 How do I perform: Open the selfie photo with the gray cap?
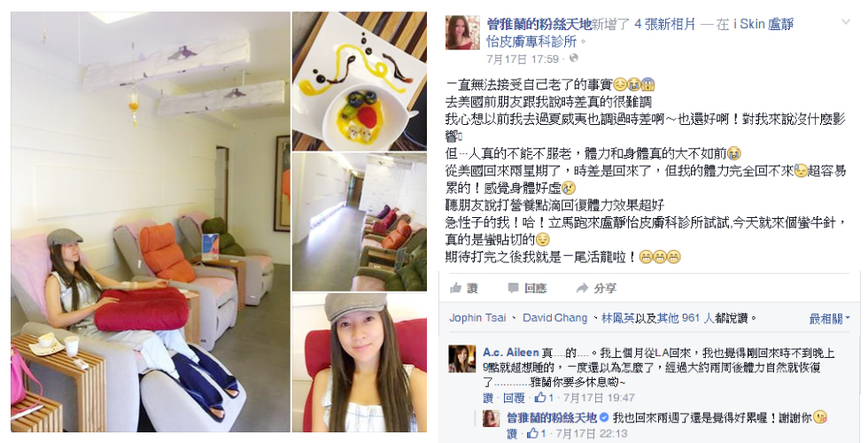pyautogui.click(x=360, y=362)
